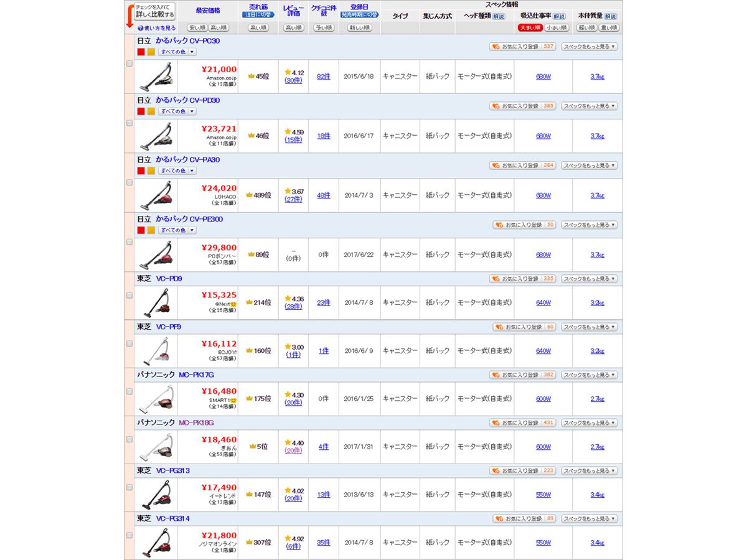Expand スペックをもっと見る for VC-PG313
747x560 pixels.
coord(589,471)
